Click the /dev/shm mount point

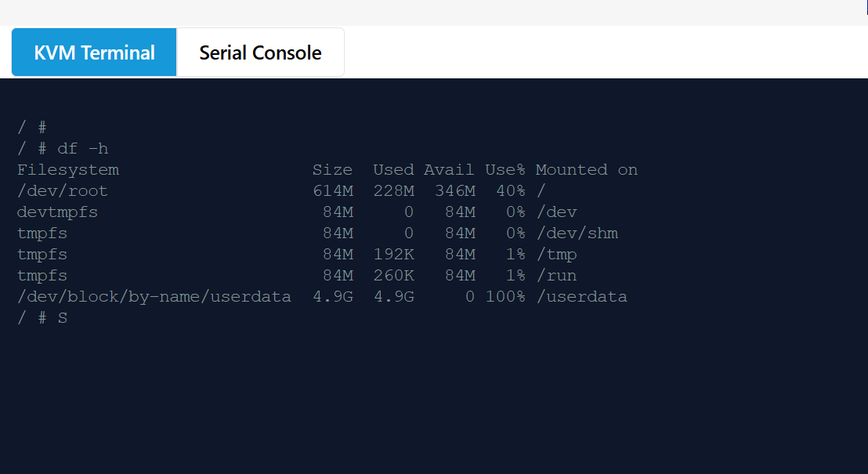[577, 233]
